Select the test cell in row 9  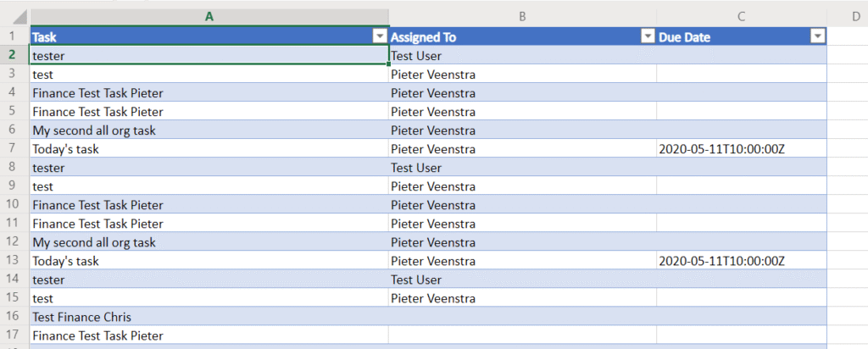pos(209,186)
